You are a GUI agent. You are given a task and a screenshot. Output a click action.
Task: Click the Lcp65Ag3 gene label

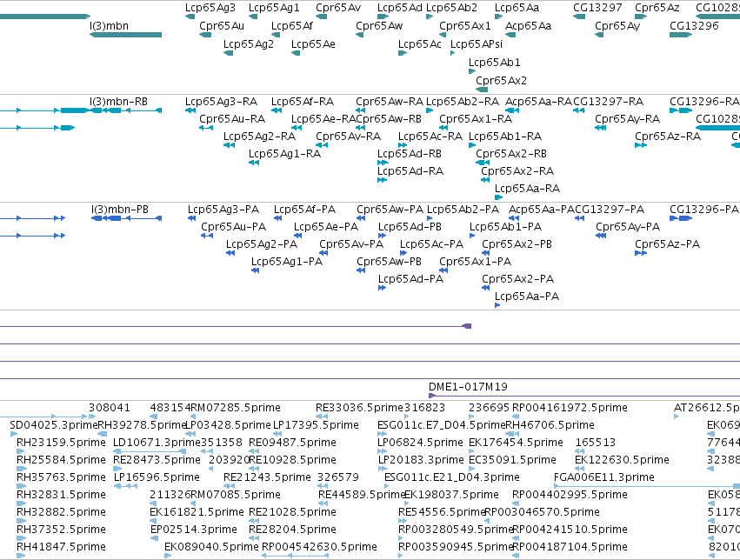(x=210, y=8)
